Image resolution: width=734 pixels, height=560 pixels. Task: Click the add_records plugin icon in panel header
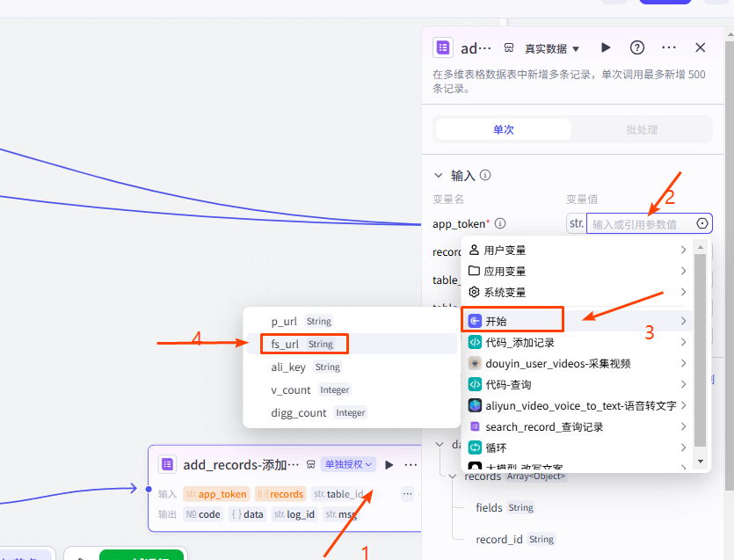(443, 47)
